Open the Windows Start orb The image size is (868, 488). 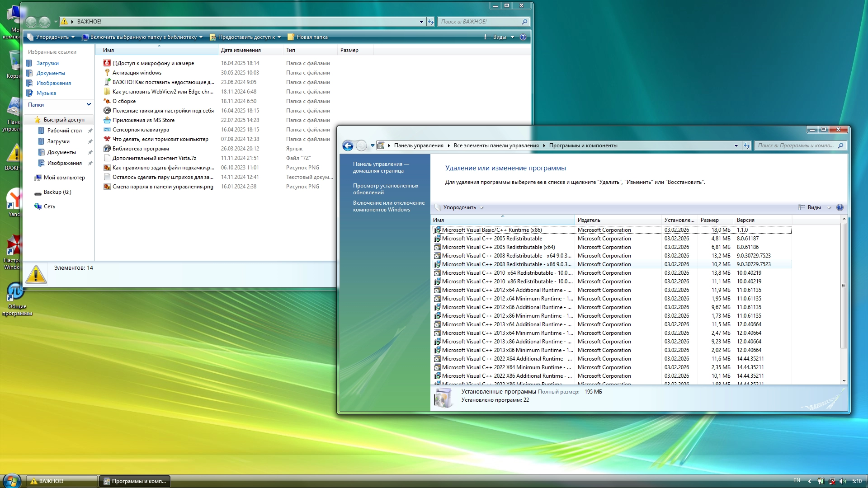12,481
